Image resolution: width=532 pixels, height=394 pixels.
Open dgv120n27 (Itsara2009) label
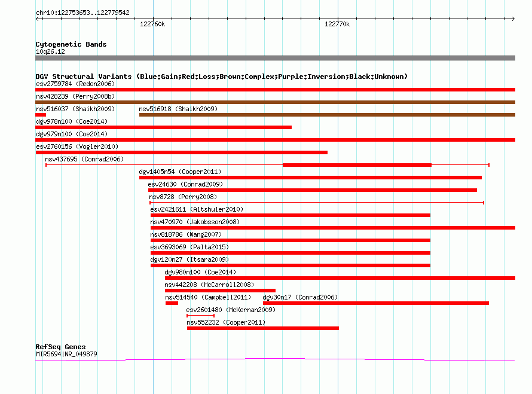[189, 259]
